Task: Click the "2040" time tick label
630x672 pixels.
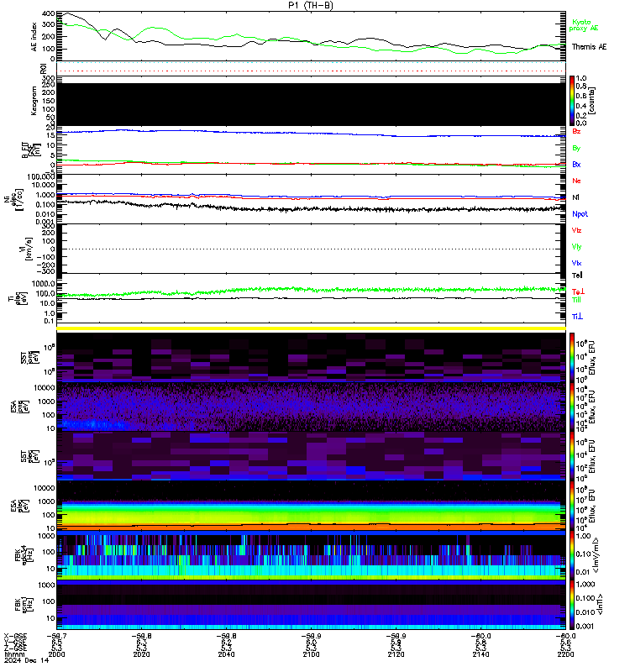Action: tap(226, 654)
